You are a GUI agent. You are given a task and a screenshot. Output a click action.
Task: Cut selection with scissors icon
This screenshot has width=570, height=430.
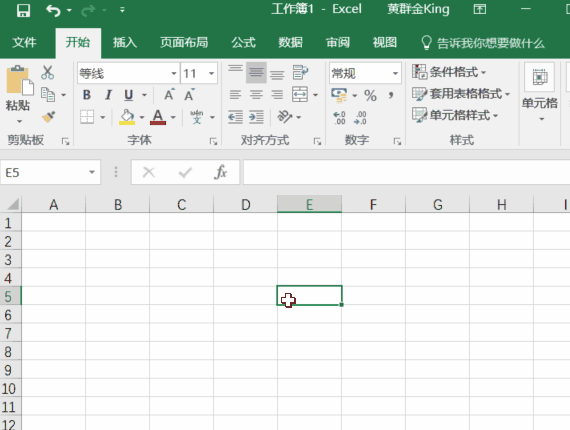(x=47, y=72)
